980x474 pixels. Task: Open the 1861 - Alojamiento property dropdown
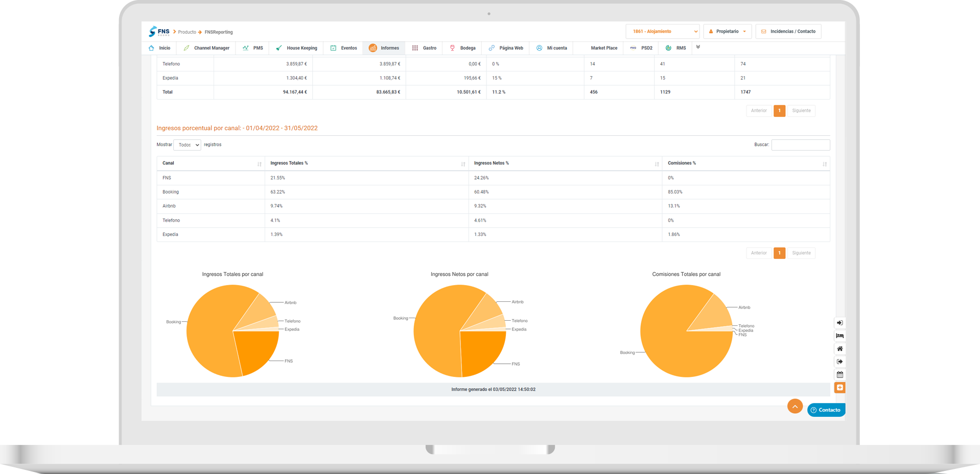tap(662, 32)
